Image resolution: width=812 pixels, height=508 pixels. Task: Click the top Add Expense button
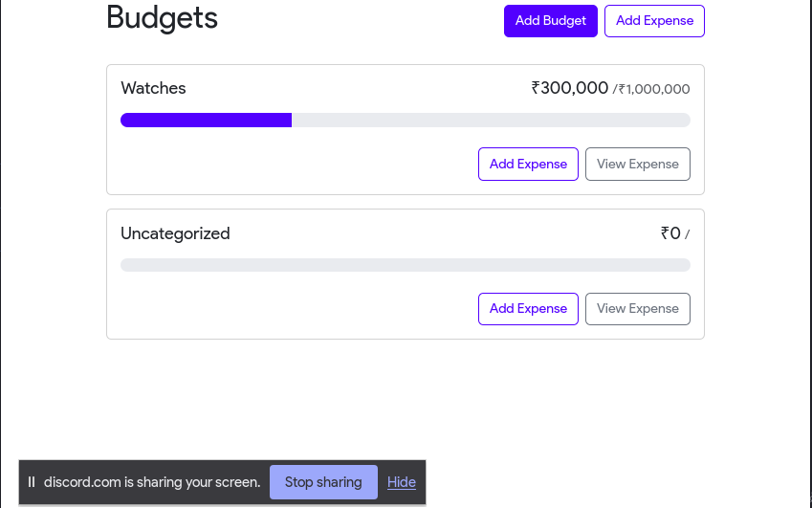point(654,21)
